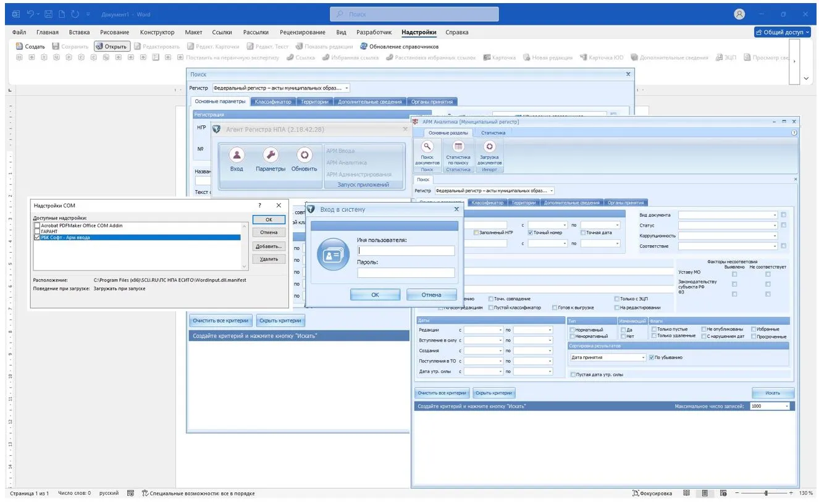This screenshot has height=504, width=819.
Task: Enable Только с ЭЦП checkbox
Action: [x=617, y=299]
